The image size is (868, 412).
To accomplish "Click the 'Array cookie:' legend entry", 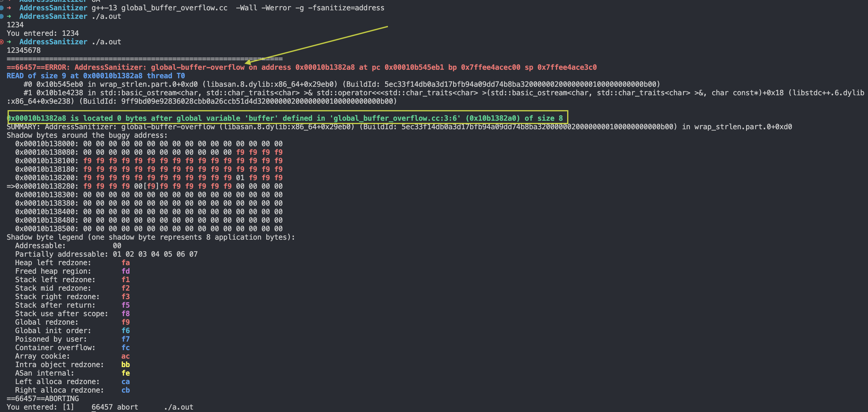I will [x=72, y=356].
